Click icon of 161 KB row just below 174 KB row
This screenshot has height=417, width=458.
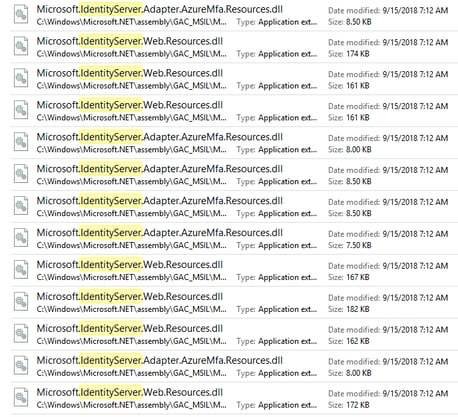[21, 79]
